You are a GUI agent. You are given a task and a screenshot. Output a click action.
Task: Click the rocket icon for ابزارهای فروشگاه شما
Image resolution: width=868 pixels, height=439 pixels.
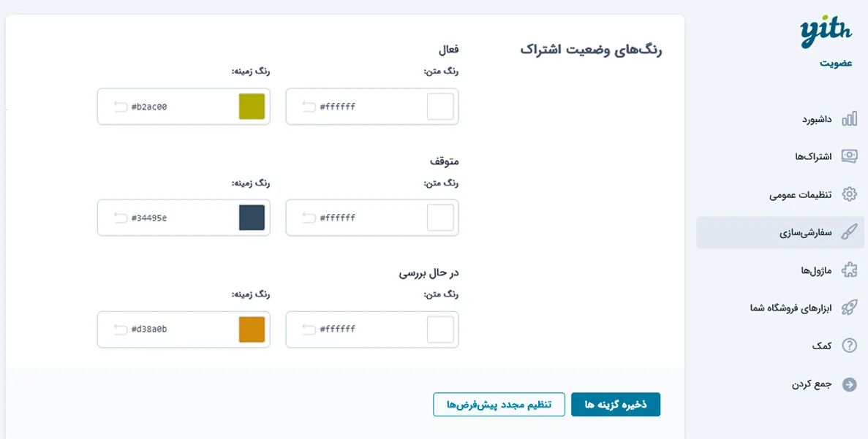pos(849,308)
